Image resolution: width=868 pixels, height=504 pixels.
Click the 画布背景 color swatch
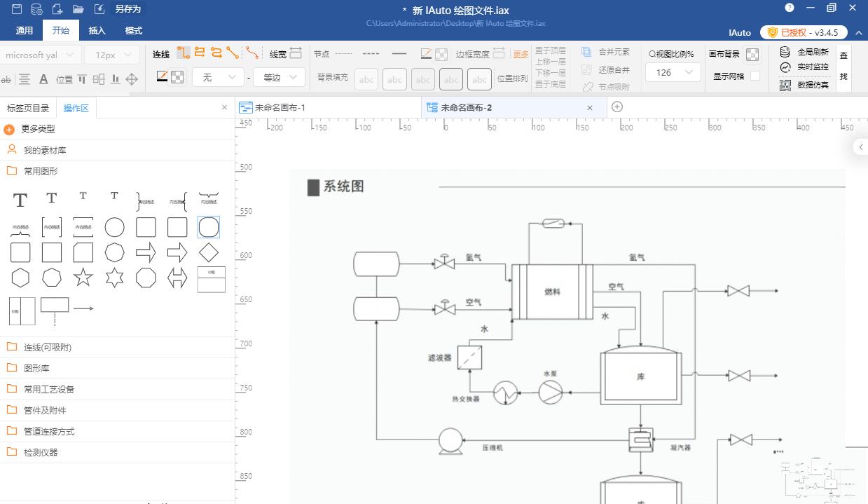pos(752,55)
